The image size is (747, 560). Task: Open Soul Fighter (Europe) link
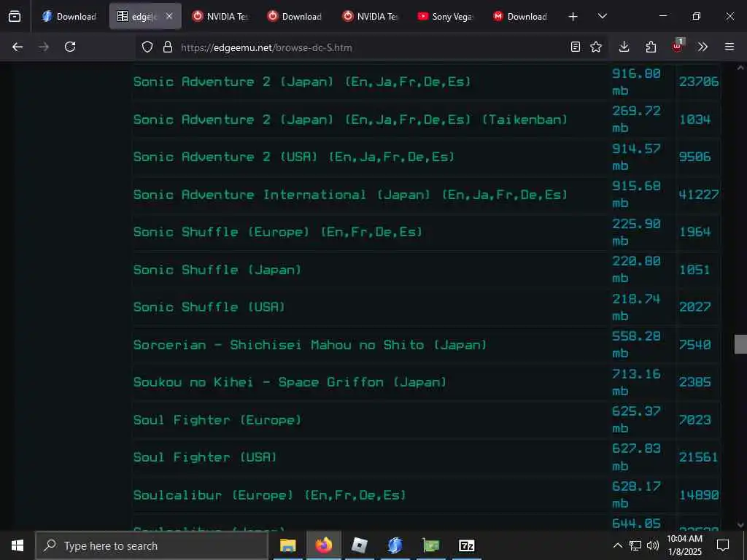pos(217,419)
